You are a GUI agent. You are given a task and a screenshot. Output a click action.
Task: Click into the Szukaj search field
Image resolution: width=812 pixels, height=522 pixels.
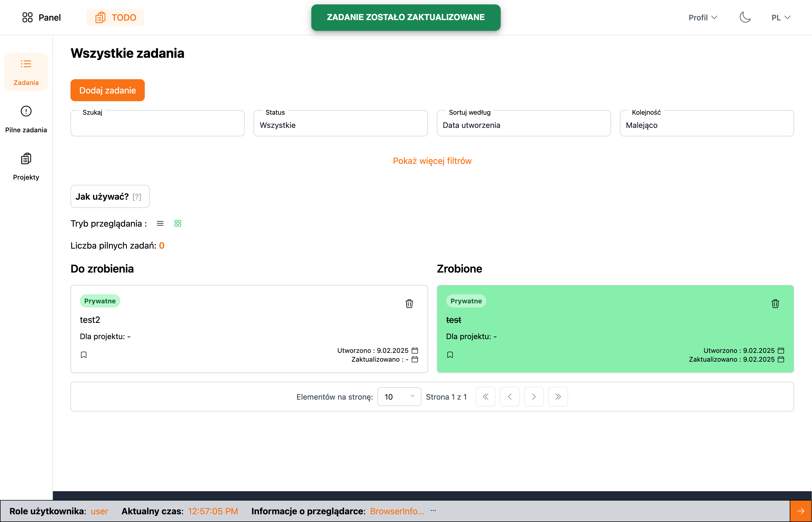157,125
